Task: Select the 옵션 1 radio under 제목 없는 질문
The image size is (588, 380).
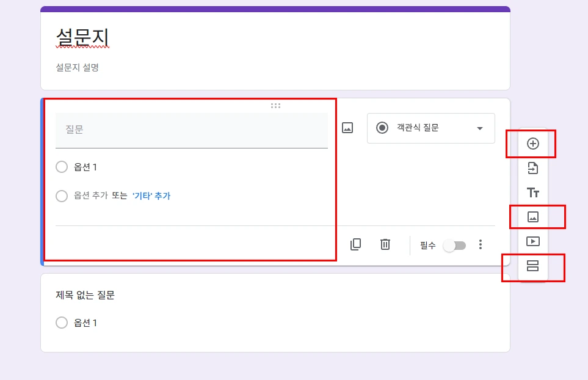Action: click(x=62, y=323)
